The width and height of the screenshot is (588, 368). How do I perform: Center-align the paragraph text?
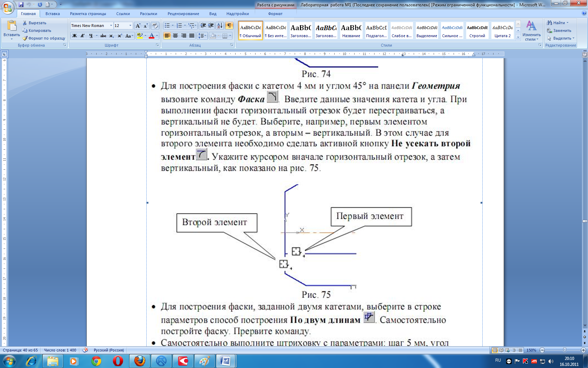[x=175, y=36]
